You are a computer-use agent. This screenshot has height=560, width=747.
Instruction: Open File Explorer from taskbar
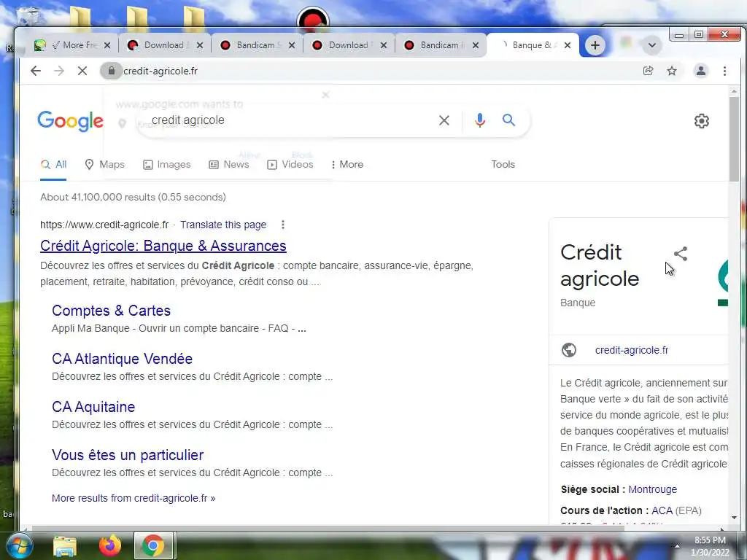65,546
